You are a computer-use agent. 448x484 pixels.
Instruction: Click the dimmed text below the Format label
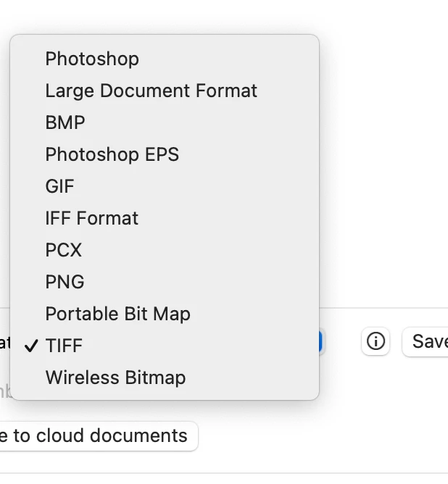point(4,391)
